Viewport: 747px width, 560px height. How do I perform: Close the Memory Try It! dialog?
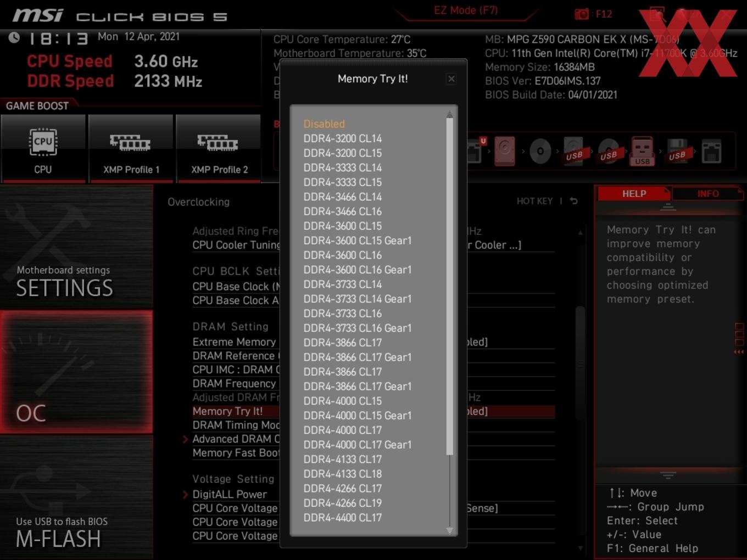coord(451,79)
